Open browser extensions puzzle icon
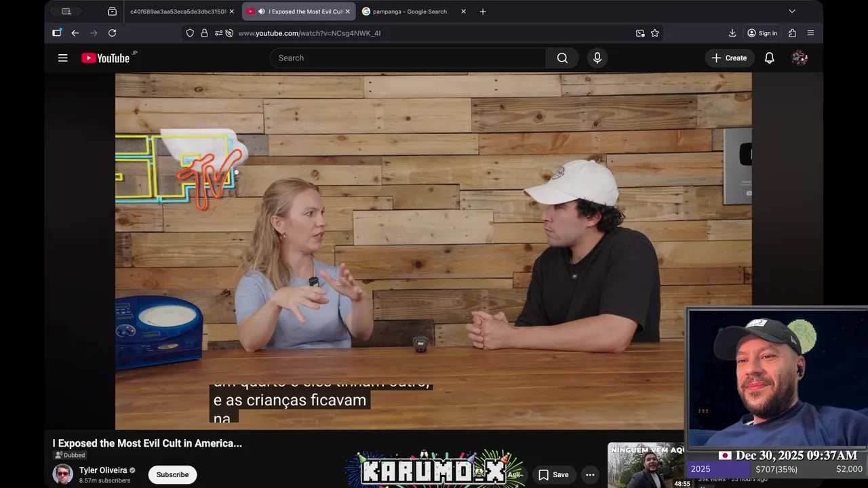Viewport: 868px width, 488px height. (x=792, y=33)
